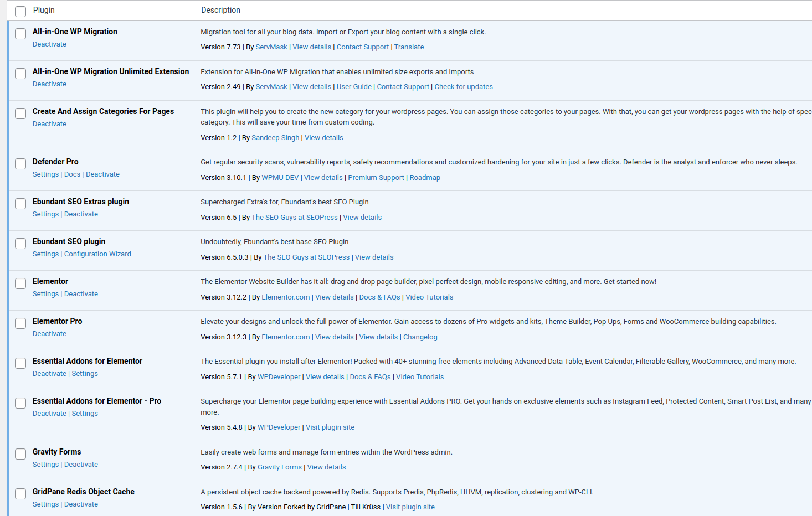Select the Defender Pro plugin checkbox
The image size is (812, 516).
tap(20, 164)
